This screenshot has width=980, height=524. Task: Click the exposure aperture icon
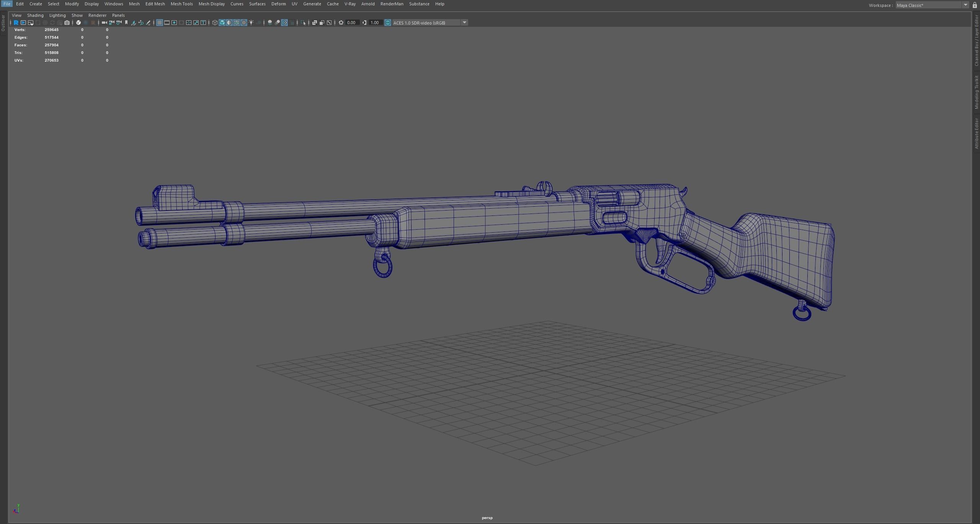tap(341, 23)
